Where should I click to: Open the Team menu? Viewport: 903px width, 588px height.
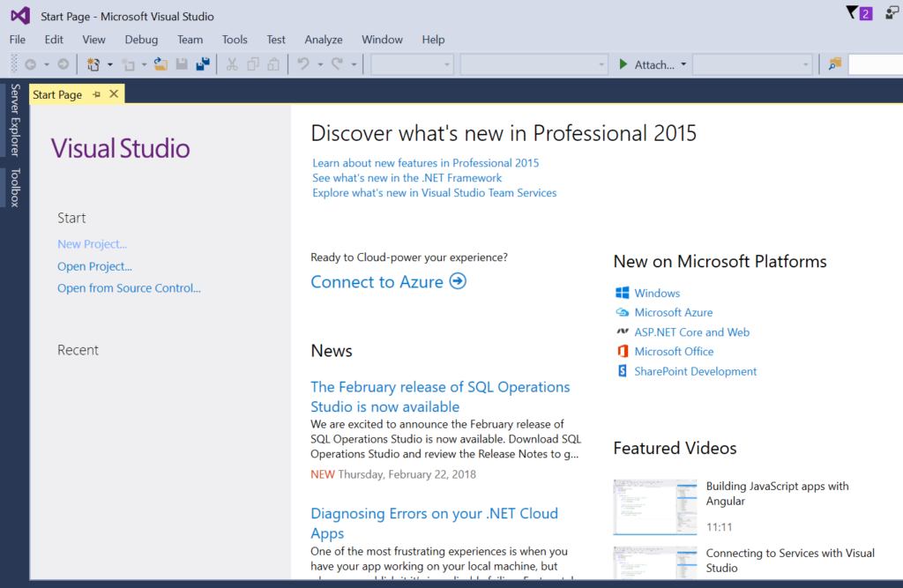click(x=190, y=39)
